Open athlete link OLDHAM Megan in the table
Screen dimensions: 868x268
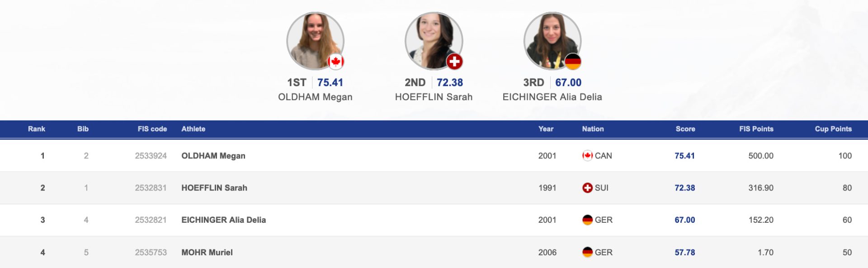coord(213,156)
